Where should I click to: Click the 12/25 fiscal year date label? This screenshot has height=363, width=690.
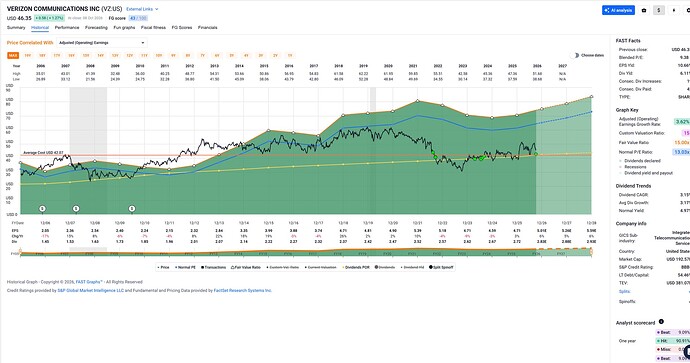coord(517,223)
